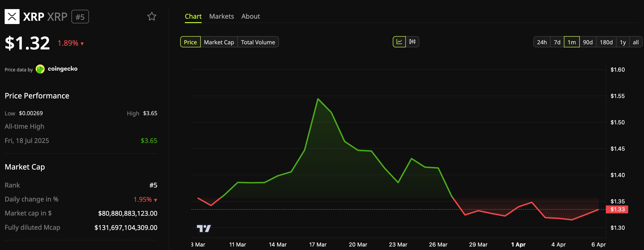The width and height of the screenshot is (644, 250).
Task: Click the Market cap in $ label
Action: [x=28, y=213]
